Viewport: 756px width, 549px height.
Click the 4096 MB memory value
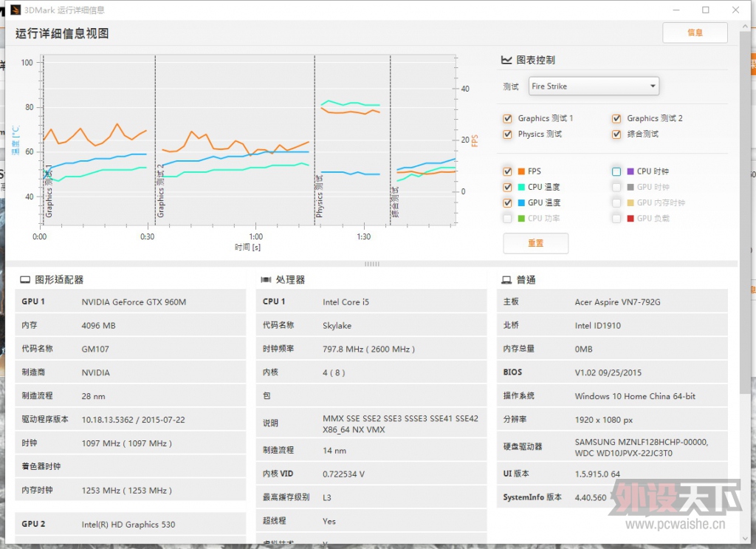[98, 326]
